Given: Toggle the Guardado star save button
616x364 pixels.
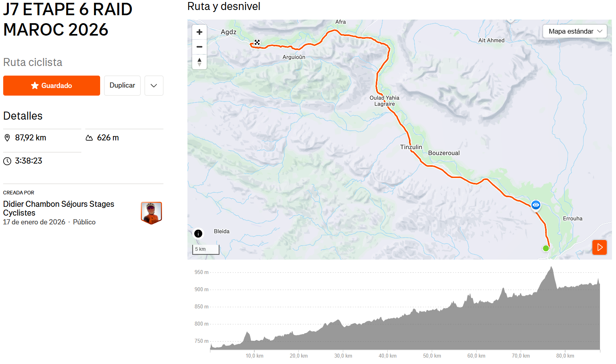Looking at the screenshot, I should point(52,86).
